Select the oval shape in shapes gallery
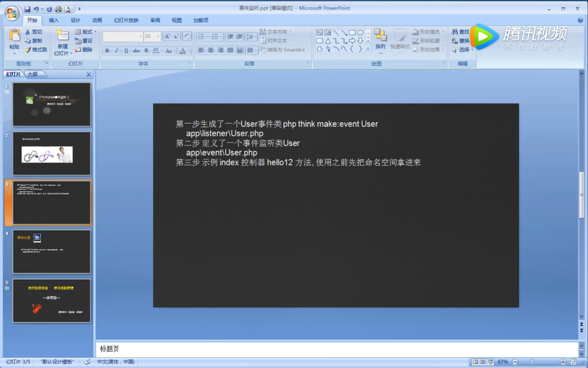 click(x=360, y=33)
